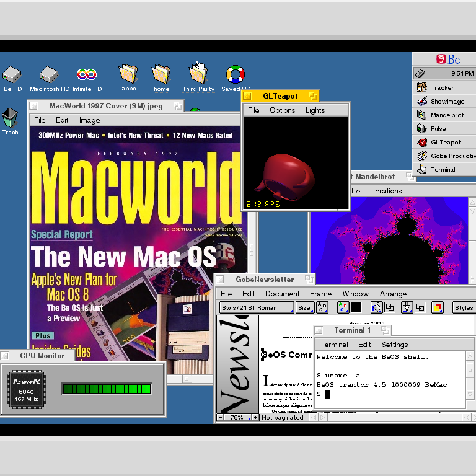
Task: Open the colored ABC text color dropdown
Action: pyautogui.click(x=343, y=307)
